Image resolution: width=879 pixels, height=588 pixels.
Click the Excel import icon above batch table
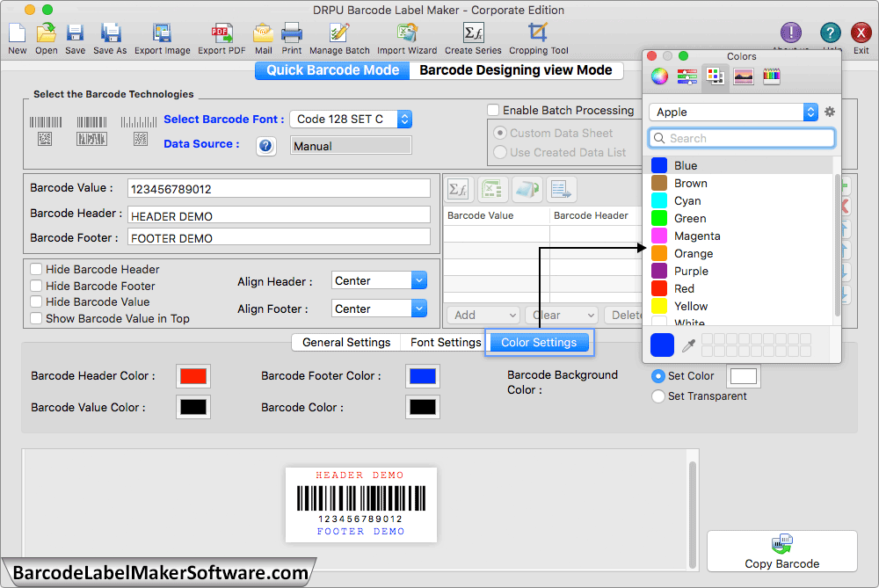coord(492,190)
